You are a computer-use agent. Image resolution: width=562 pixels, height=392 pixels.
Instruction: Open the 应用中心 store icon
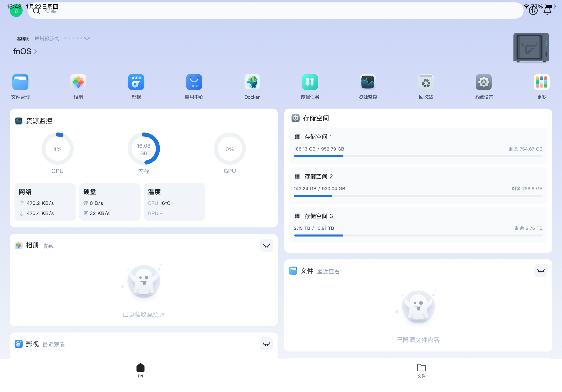pos(194,82)
